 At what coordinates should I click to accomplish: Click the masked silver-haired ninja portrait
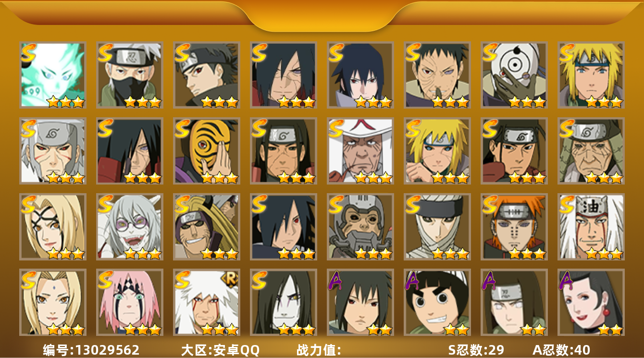pos(130,75)
